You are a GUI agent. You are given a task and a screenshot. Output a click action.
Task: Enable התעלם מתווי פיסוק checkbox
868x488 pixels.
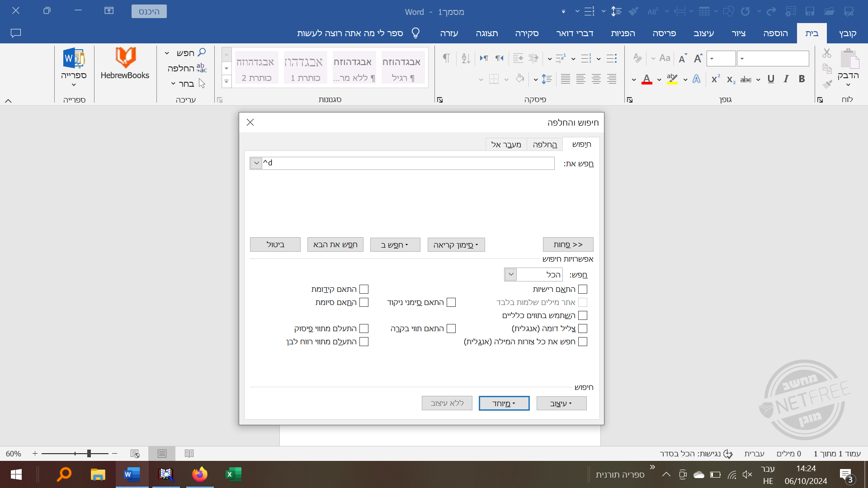point(364,328)
